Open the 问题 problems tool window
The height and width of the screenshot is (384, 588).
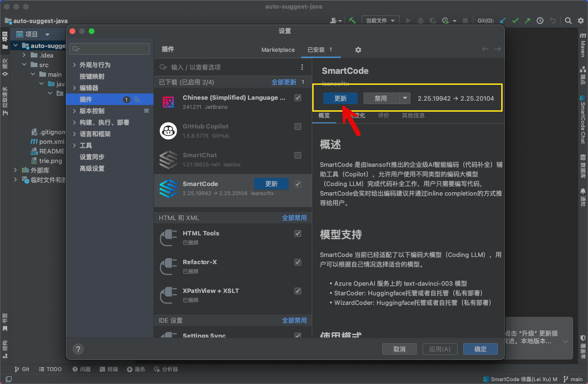click(x=81, y=369)
